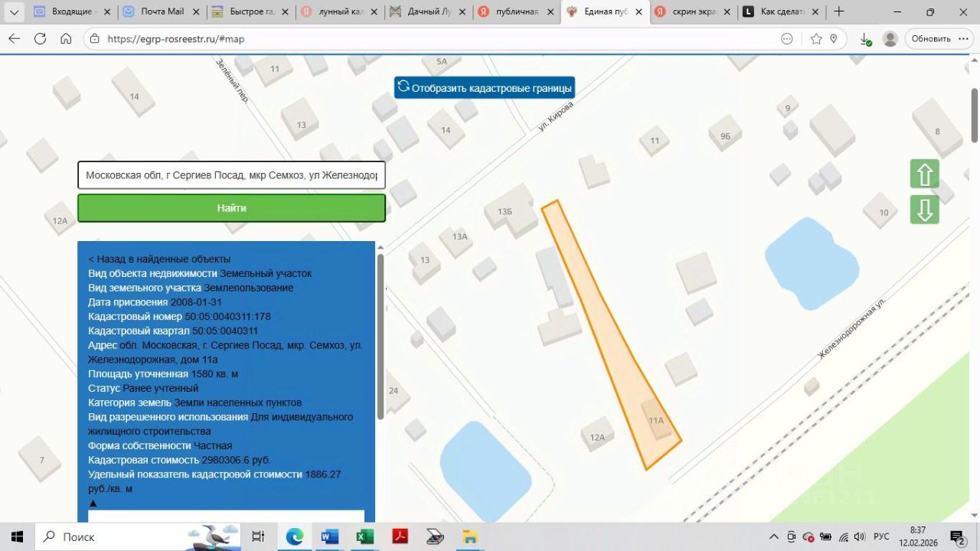This screenshot has width=980, height=551.
Task: Go to the browser home page
Action: point(66,38)
